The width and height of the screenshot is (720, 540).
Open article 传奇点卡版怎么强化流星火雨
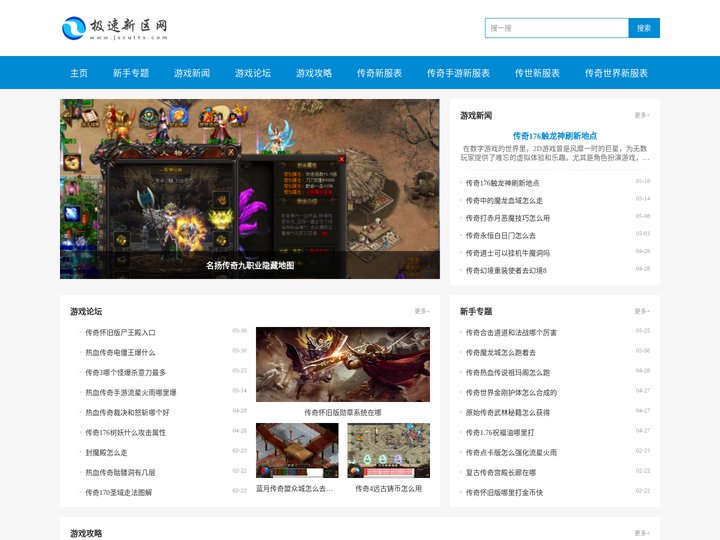click(511, 452)
